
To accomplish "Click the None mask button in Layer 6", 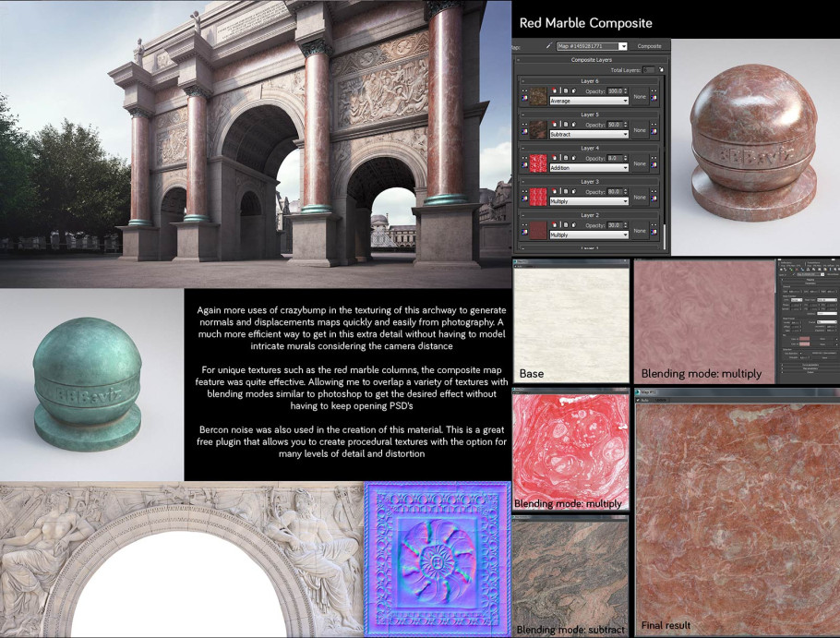I will (x=641, y=96).
